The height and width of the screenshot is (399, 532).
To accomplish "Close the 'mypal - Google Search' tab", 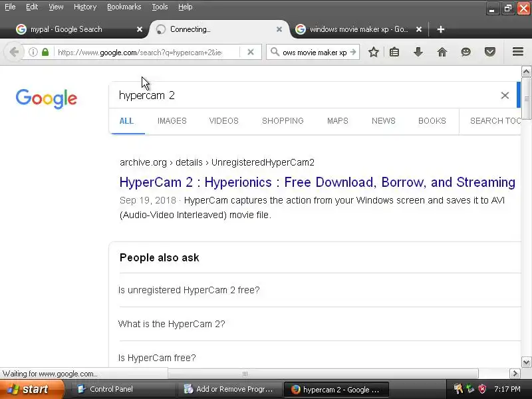I will [140, 29].
